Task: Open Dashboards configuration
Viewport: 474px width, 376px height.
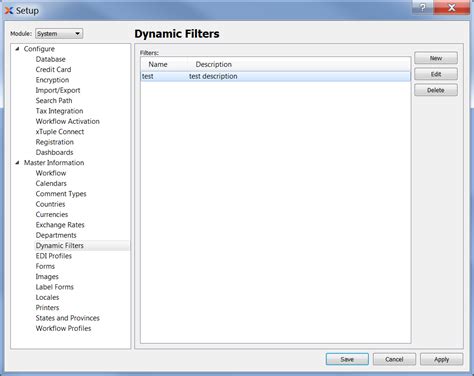Action: [x=54, y=152]
